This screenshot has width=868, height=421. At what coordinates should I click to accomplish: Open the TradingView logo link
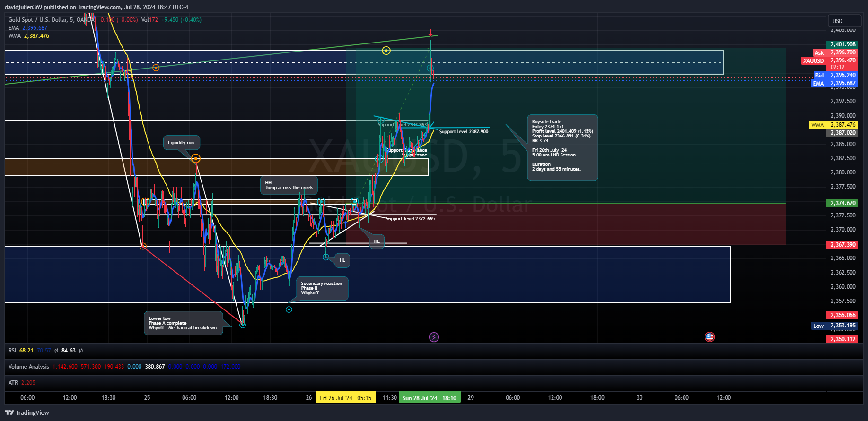click(x=27, y=412)
